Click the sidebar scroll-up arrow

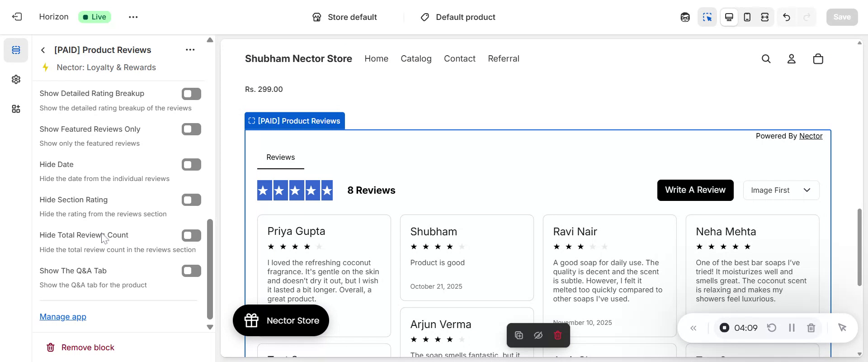click(210, 40)
